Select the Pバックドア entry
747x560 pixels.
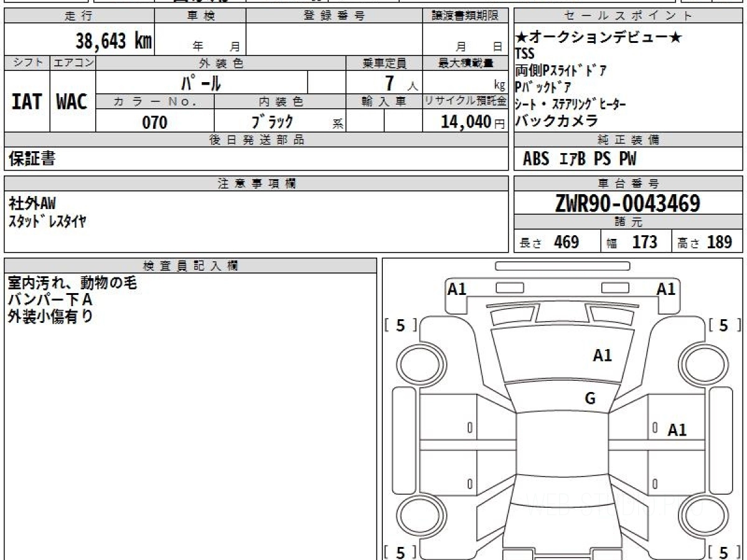click(x=543, y=87)
